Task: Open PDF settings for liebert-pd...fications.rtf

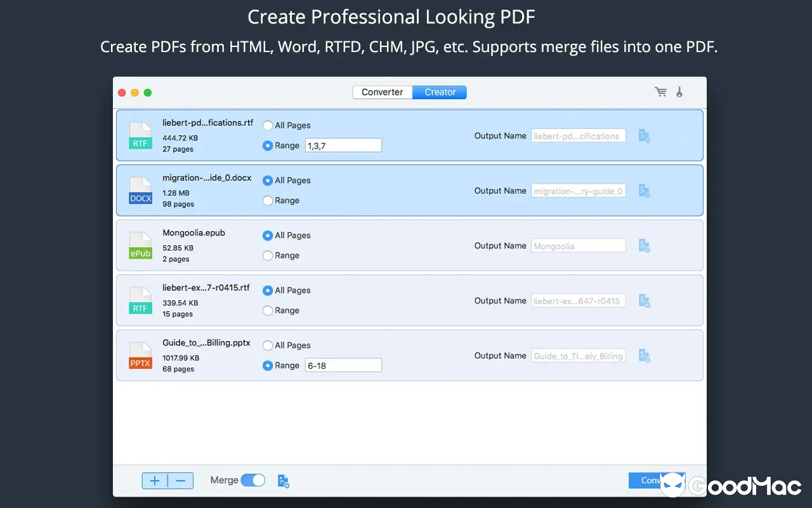Action: [x=644, y=135]
